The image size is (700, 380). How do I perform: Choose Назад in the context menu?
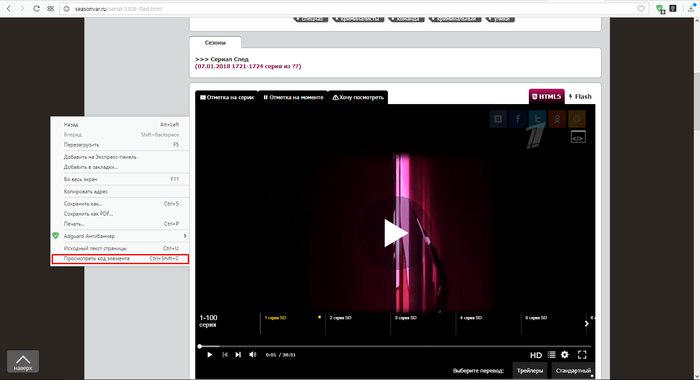click(121, 125)
